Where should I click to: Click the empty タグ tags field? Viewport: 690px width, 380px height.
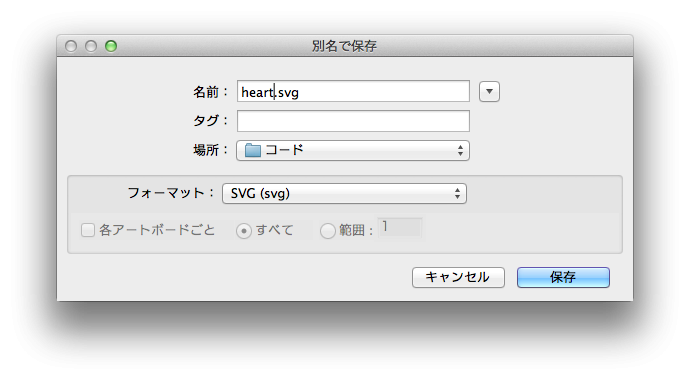pyautogui.click(x=353, y=121)
